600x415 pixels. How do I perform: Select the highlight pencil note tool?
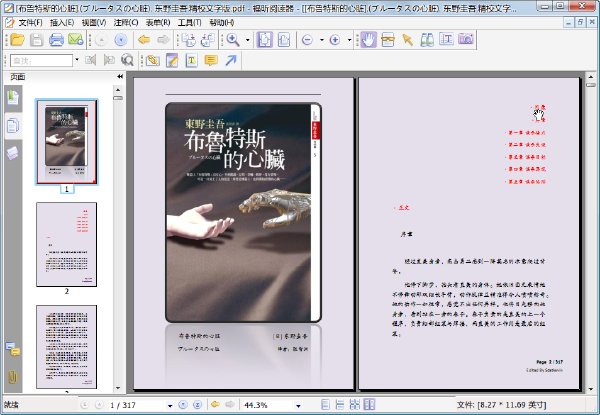(172, 60)
